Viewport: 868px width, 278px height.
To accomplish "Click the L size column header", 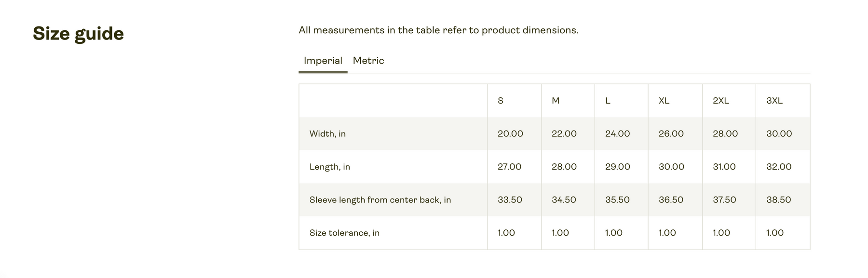I will click(608, 101).
